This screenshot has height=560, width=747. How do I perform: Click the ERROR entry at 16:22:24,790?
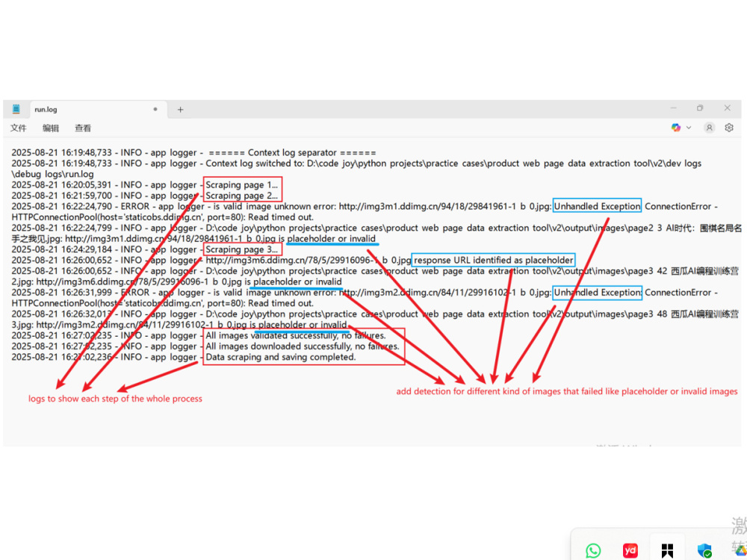tap(365, 212)
